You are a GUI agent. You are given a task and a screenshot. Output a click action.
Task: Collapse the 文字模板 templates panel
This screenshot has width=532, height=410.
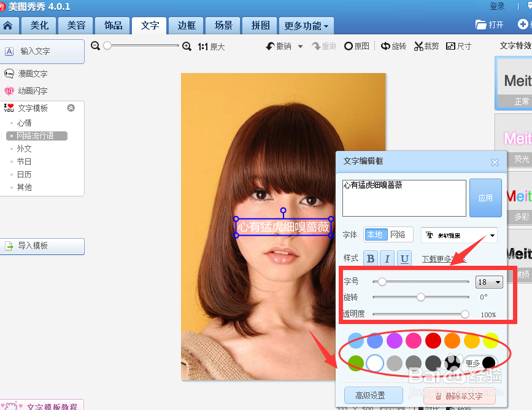[x=71, y=107]
